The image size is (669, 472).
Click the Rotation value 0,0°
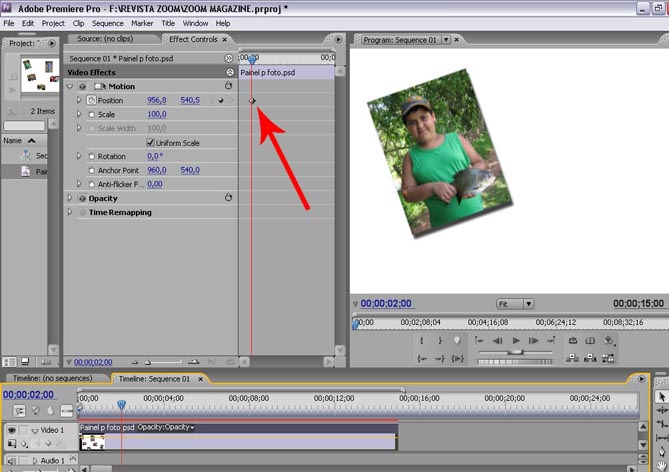155,157
